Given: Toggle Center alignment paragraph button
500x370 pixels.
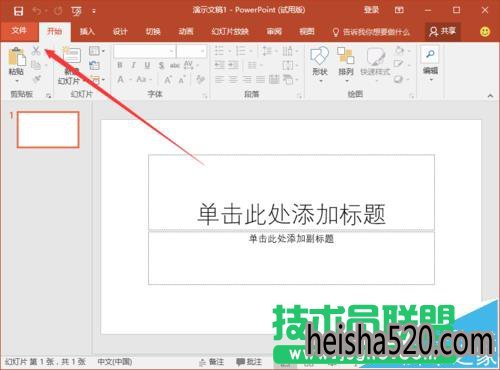Looking at the screenshot, I should point(233,79).
